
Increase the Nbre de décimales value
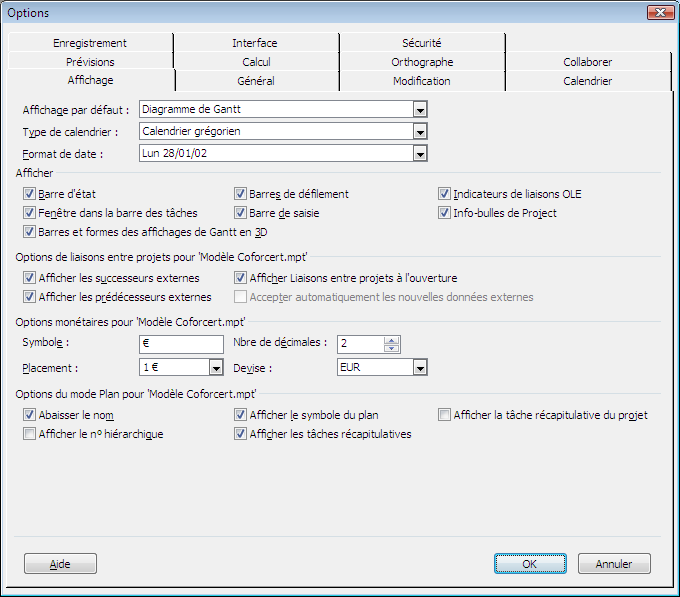392,339
